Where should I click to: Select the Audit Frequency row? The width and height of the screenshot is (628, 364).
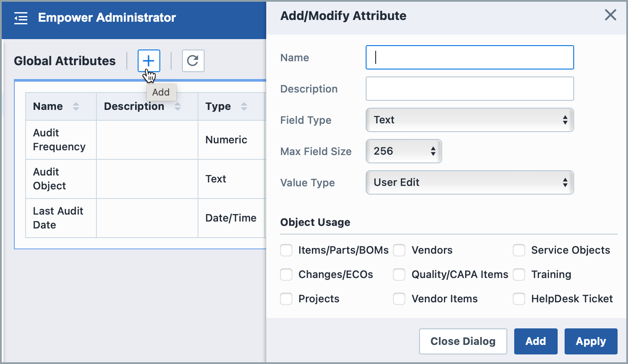pos(59,140)
